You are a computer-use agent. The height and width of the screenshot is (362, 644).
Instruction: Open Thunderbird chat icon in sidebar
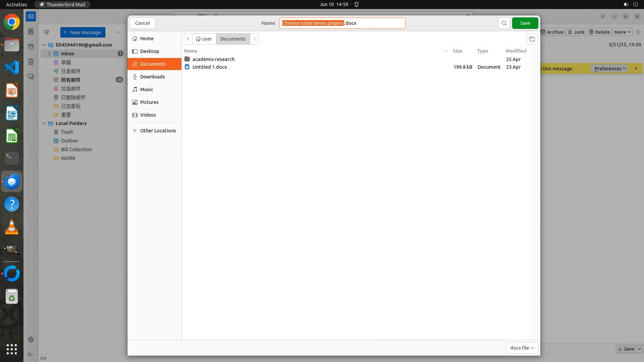pyautogui.click(x=31, y=77)
